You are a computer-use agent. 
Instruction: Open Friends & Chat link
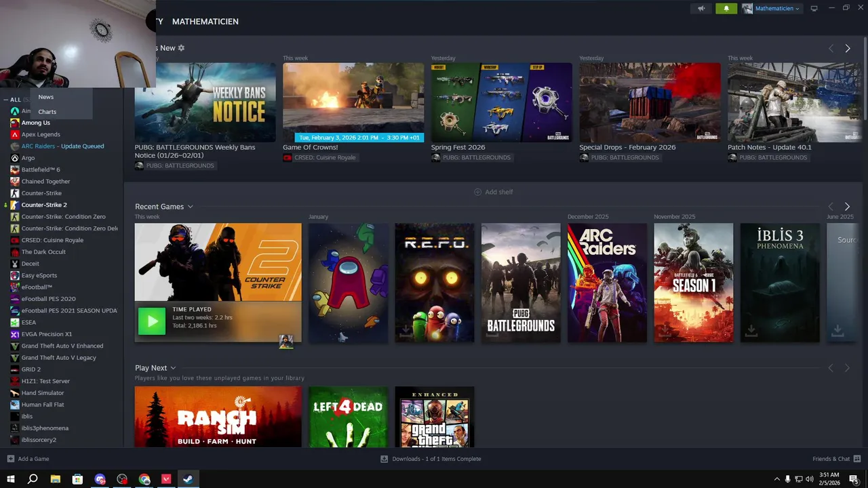[x=831, y=459]
